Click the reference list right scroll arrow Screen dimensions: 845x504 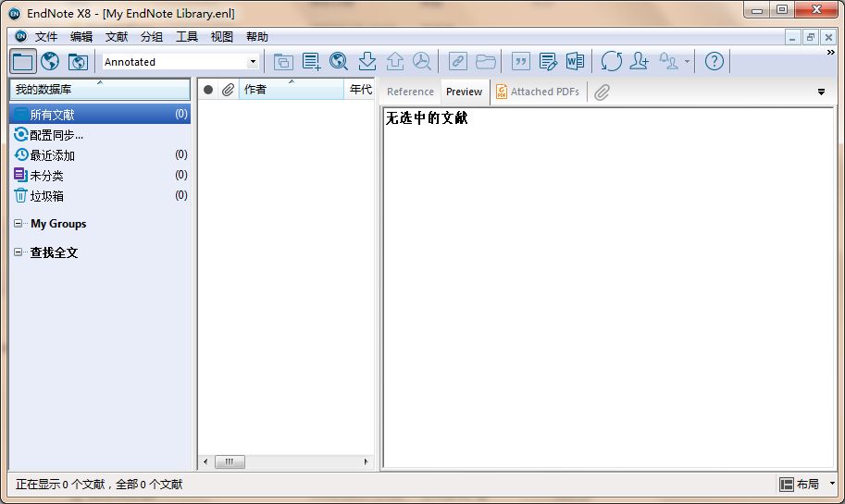pyautogui.click(x=366, y=461)
